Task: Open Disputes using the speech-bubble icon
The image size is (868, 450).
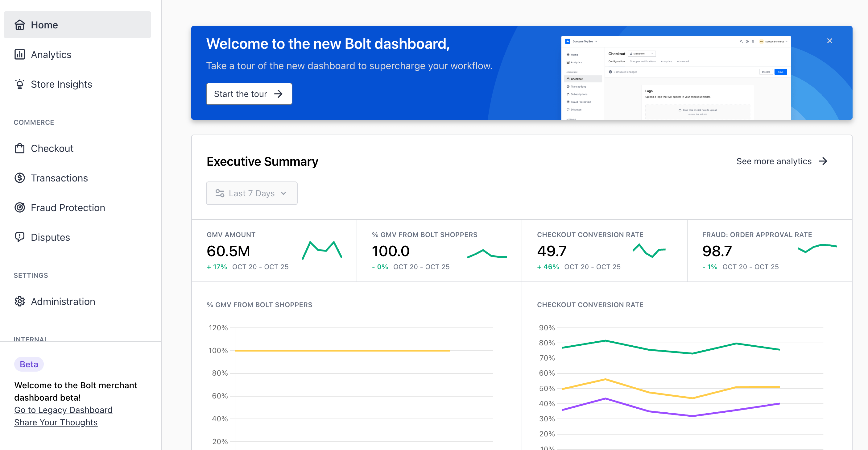Action: pyautogui.click(x=20, y=237)
